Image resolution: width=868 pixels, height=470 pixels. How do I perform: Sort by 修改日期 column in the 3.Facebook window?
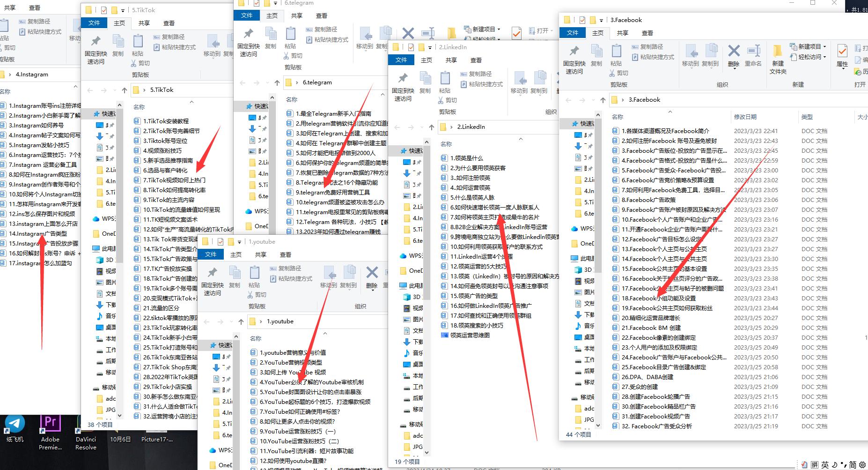coord(745,117)
